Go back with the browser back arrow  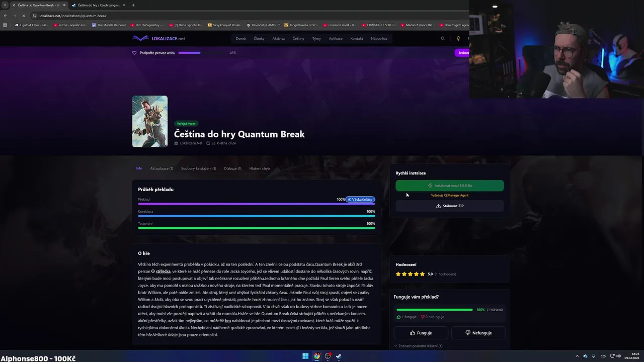point(6,16)
